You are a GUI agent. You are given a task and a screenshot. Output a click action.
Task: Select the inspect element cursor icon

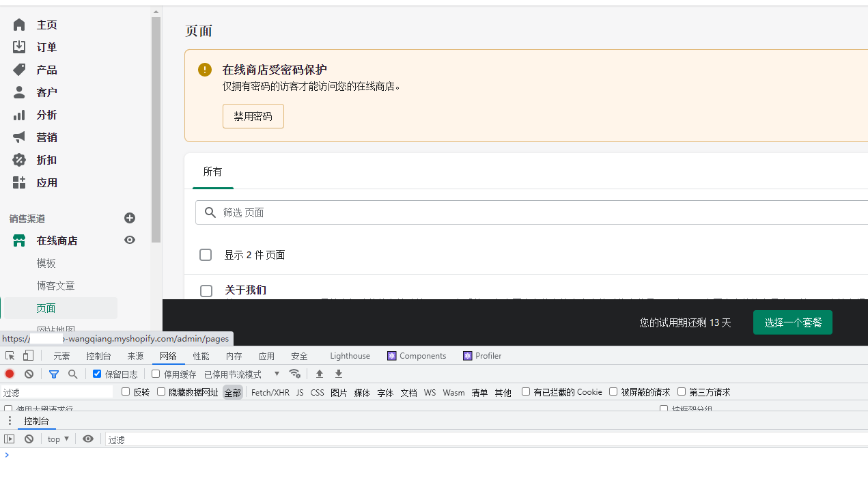[x=10, y=356]
